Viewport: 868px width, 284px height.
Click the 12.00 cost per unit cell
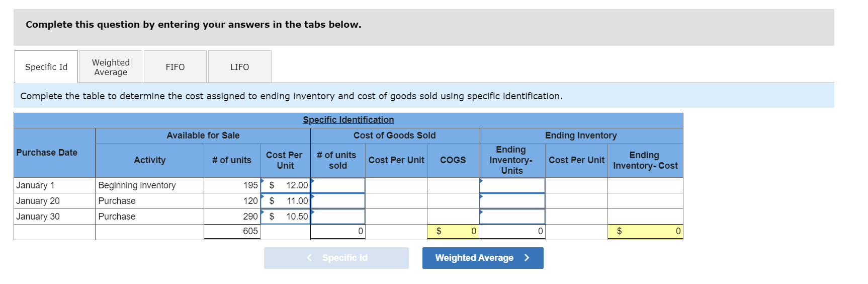tap(286, 185)
